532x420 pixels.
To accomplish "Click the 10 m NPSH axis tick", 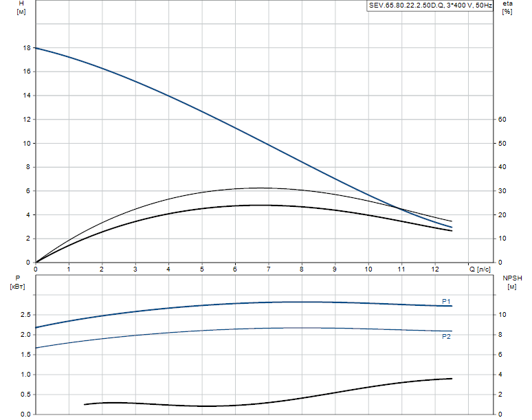I will click(x=502, y=315).
